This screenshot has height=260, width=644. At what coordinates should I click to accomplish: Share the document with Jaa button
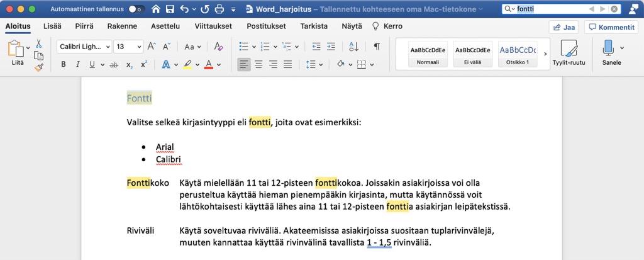coord(563,27)
